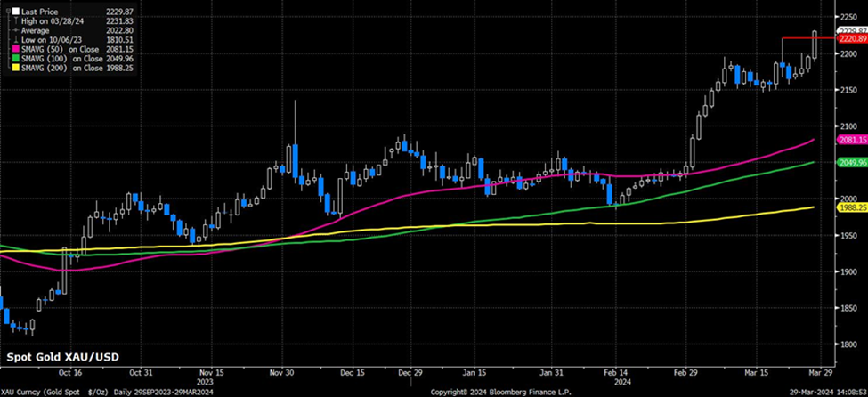
Task: Select the magenta 2081.15 axis label
Action: pyautogui.click(x=850, y=141)
